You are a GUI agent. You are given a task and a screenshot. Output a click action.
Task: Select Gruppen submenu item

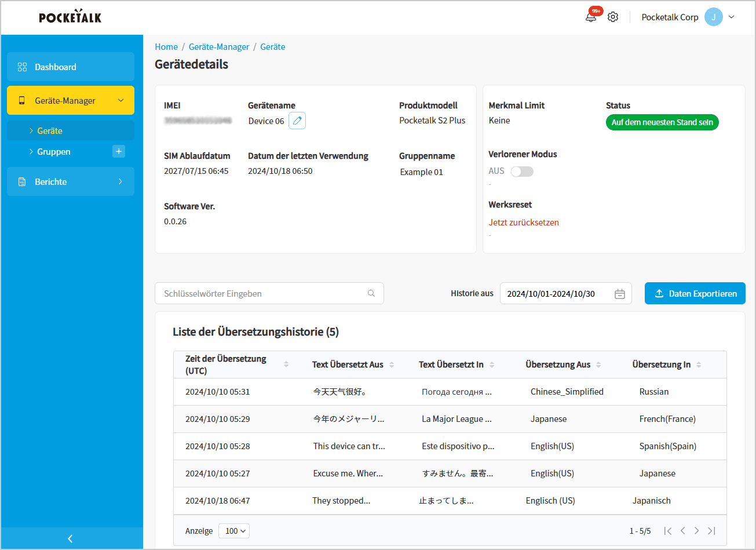pos(53,151)
